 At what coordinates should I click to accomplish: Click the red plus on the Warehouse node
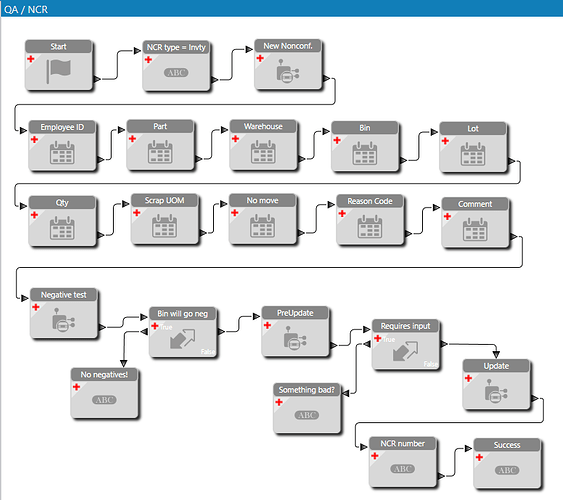(x=236, y=139)
